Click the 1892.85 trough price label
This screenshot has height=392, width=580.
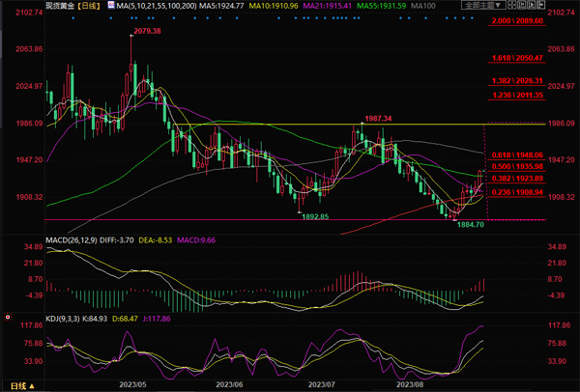pyautogui.click(x=315, y=216)
